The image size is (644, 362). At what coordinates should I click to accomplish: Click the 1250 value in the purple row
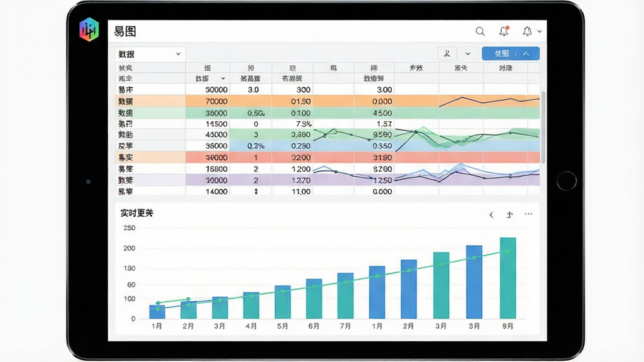pyautogui.click(x=382, y=180)
